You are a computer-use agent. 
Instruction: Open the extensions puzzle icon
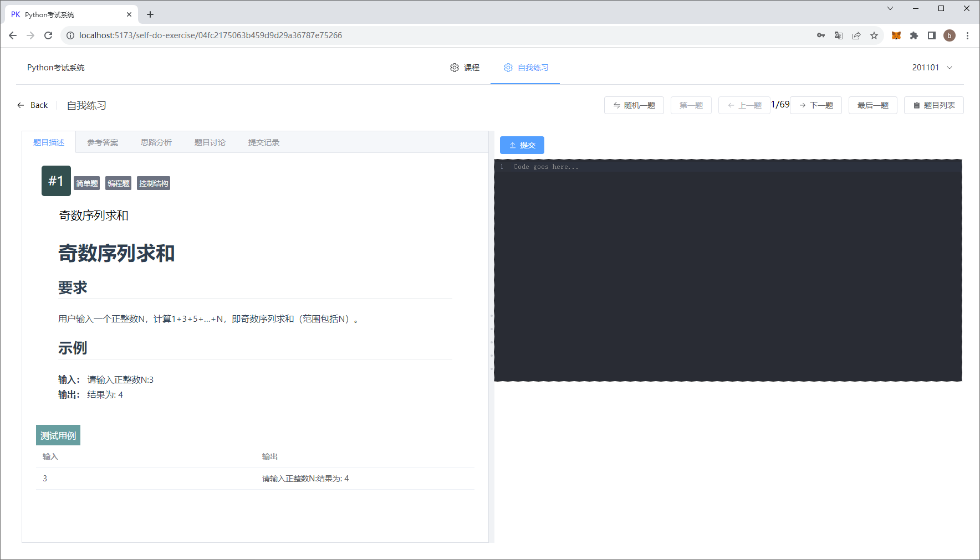[x=914, y=35]
